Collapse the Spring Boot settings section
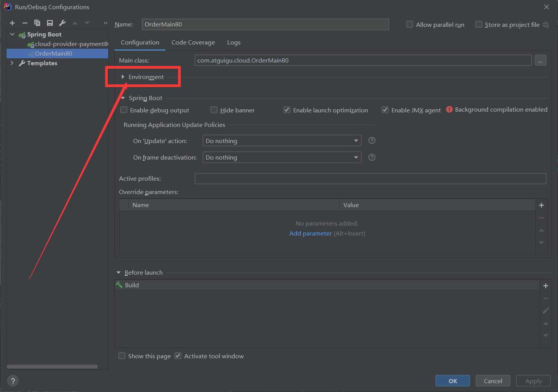This screenshot has width=558, height=392. (123, 98)
